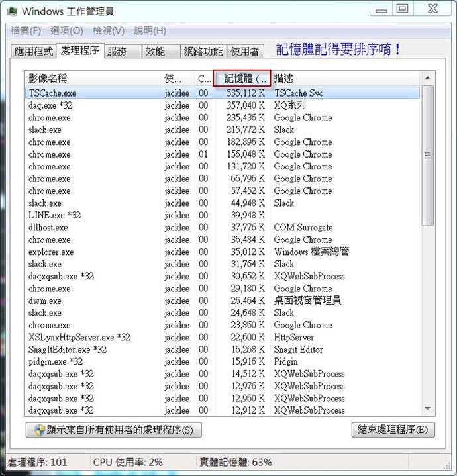Sort by the 記憶體 column header
Viewport: 457px width, 476px height.
[242, 79]
